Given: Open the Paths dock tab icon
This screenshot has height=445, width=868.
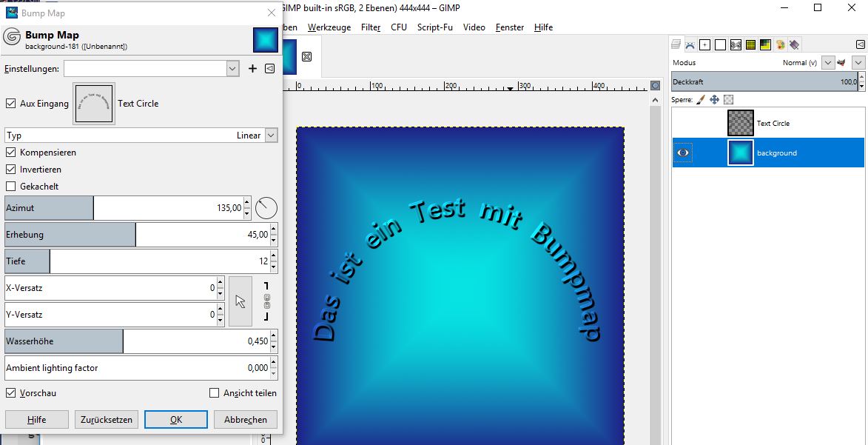Looking at the screenshot, I should [690, 45].
